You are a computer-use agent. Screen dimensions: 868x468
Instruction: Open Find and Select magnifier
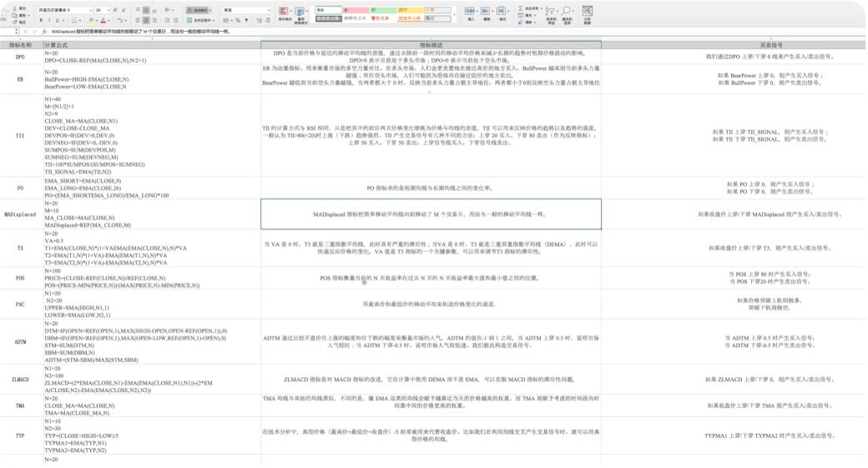(567, 14)
